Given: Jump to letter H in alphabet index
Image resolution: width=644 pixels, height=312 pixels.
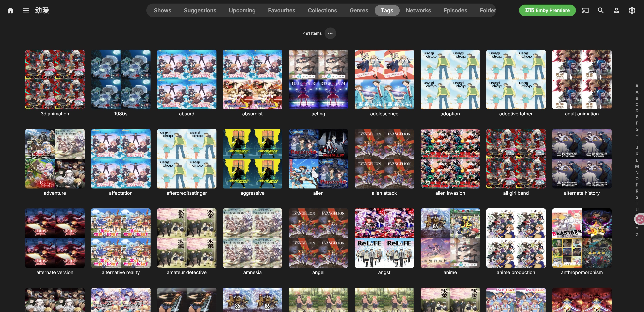Looking at the screenshot, I should coord(637,135).
